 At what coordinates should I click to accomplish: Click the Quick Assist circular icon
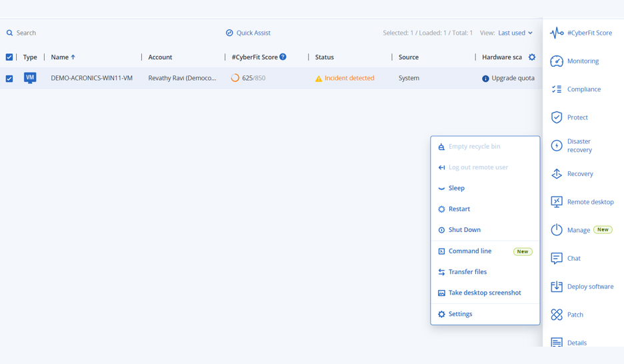229,33
